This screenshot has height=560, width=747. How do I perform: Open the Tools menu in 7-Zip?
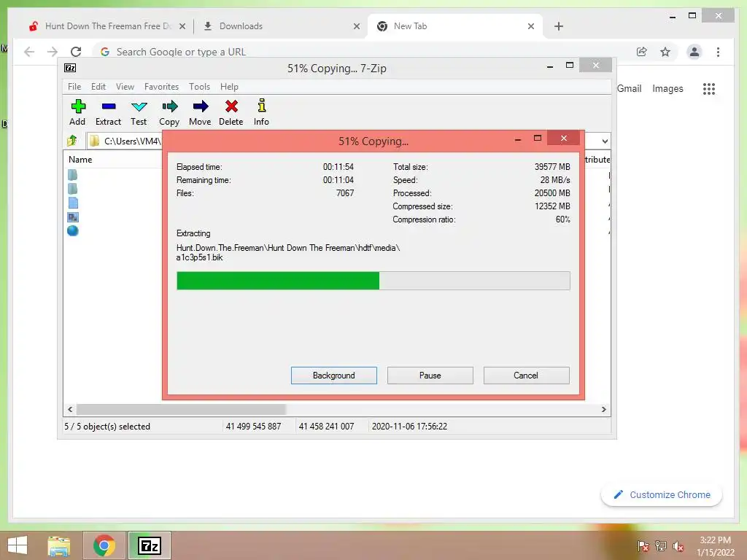[x=199, y=87]
